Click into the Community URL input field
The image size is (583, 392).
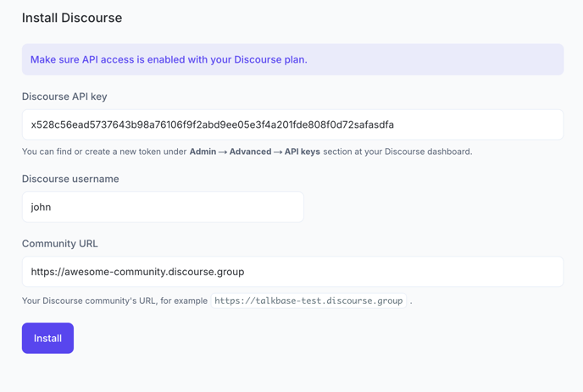(x=292, y=272)
